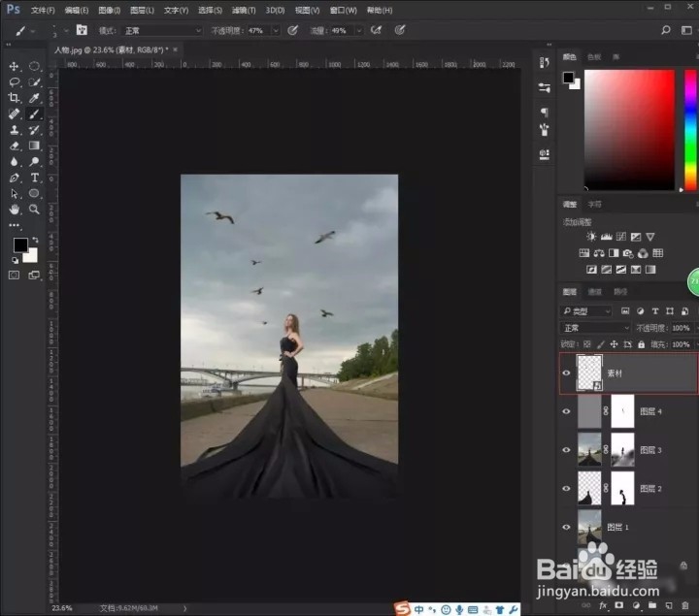Select the Zoom tool

click(x=34, y=210)
